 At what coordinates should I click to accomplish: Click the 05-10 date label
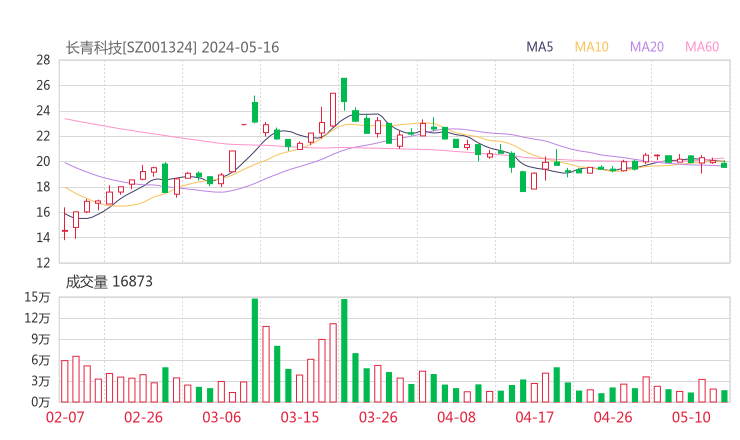[691, 417]
